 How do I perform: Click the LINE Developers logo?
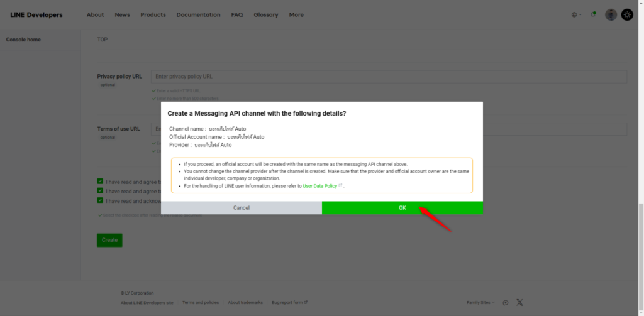coord(36,15)
